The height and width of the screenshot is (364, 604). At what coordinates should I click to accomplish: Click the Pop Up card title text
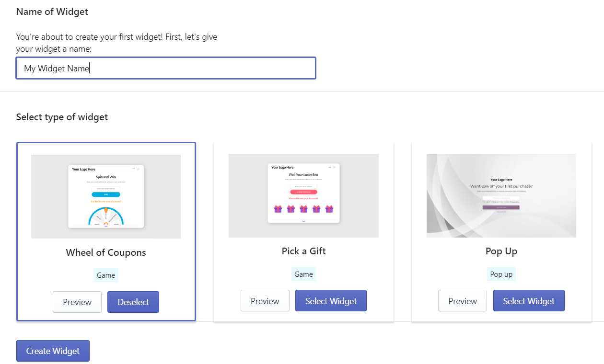tap(501, 251)
